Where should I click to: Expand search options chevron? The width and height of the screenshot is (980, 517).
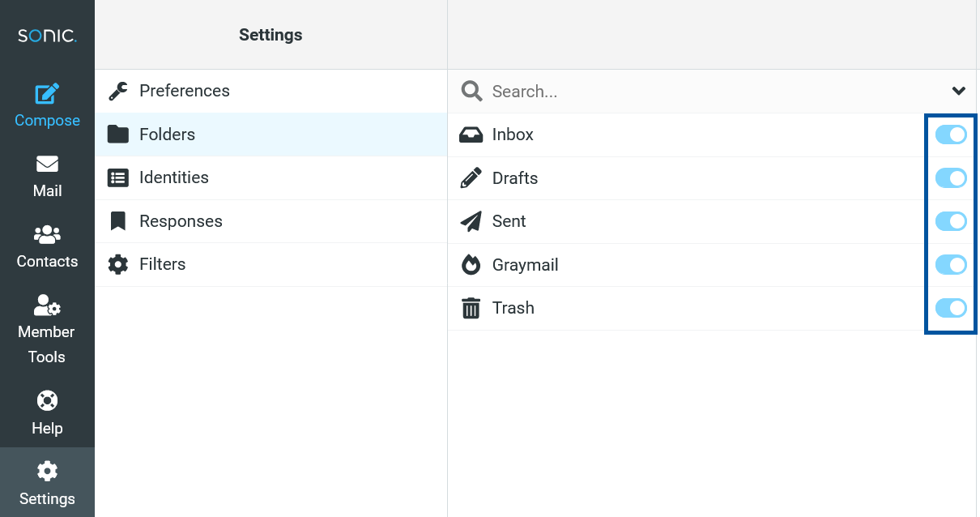coord(958,91)
